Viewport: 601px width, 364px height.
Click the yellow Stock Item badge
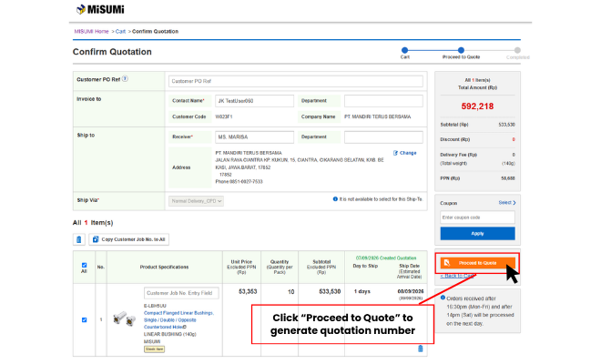coord(154,349)
